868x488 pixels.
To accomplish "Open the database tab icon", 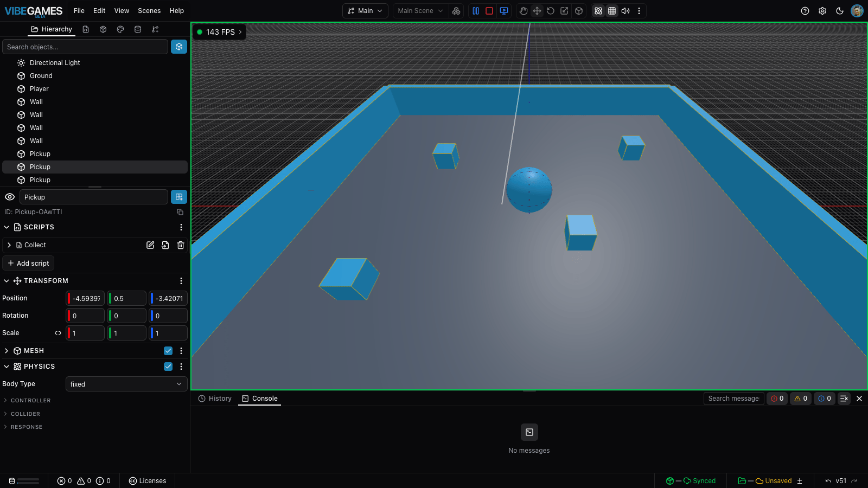I will coord(138,29).
